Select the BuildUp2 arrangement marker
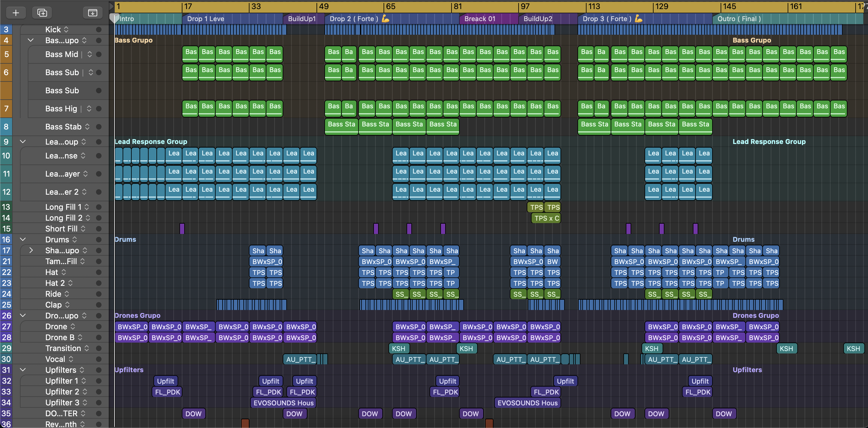 (x=548, y=19)
